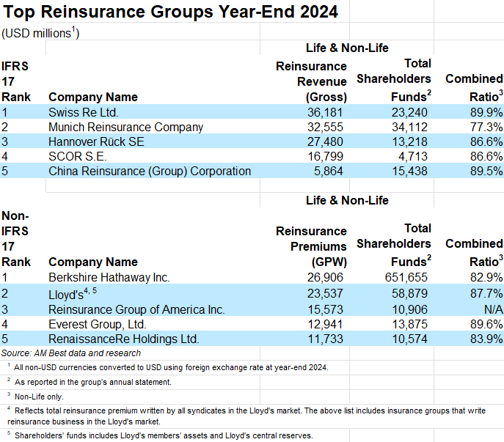Screen dimensions: 504x442
Task: Select RenaissanceRe Holdings Ltd. cell
Action: point(124,339)
